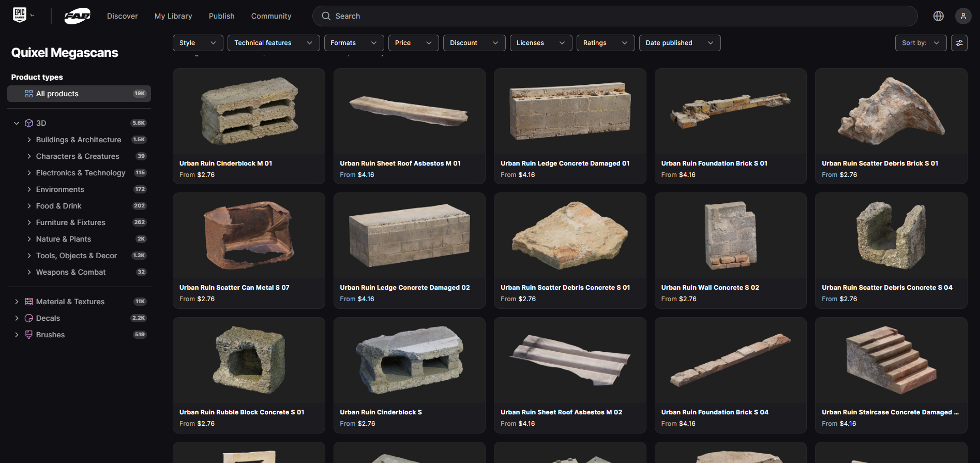Viewport: 980px width, 463px height.
Task: Click the Quixel Megascans heading
Action: tap(65, 53)
